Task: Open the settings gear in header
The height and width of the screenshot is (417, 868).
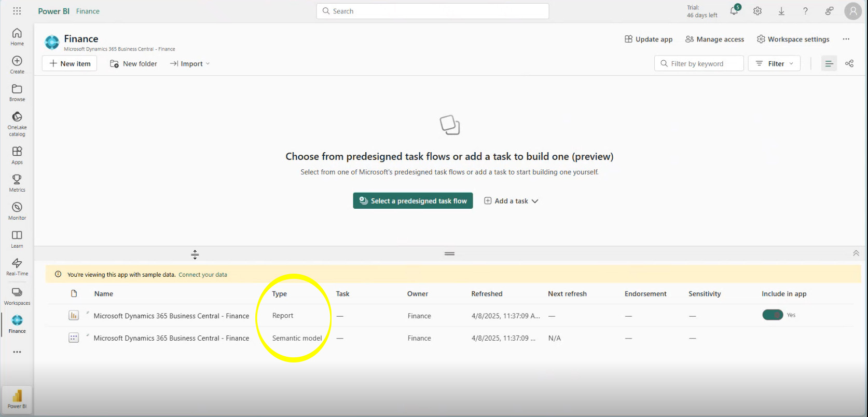Action: coord(757,11)
